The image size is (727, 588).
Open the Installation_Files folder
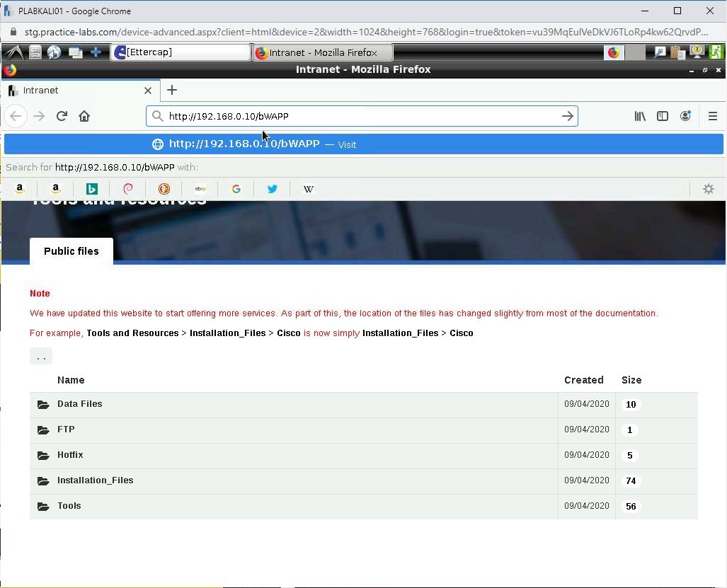pos(95,480)
